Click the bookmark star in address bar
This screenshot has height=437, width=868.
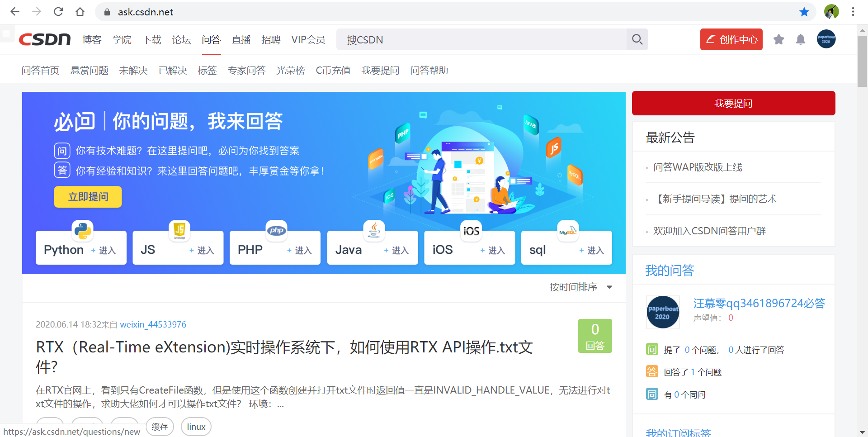804,12
